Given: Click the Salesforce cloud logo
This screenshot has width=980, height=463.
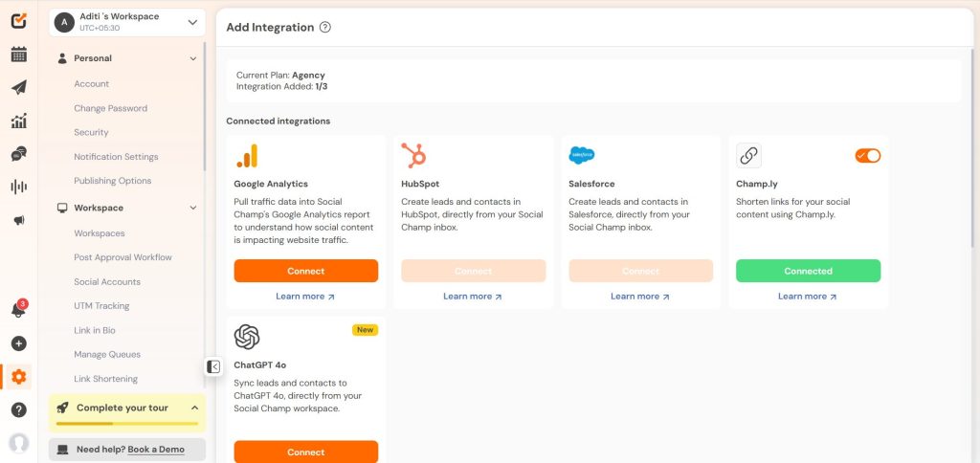Looking at the screenshot, I should 581,155.
